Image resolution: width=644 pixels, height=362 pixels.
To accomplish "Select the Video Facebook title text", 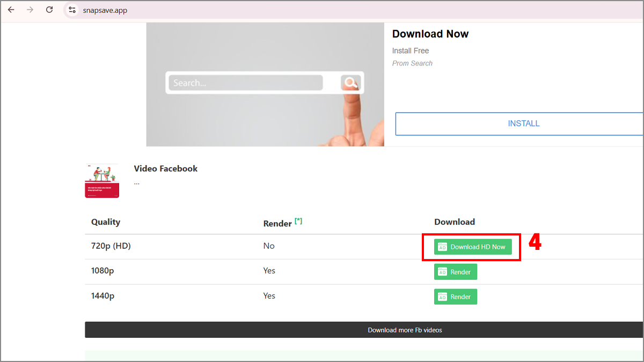I will (x=165, y=168).
